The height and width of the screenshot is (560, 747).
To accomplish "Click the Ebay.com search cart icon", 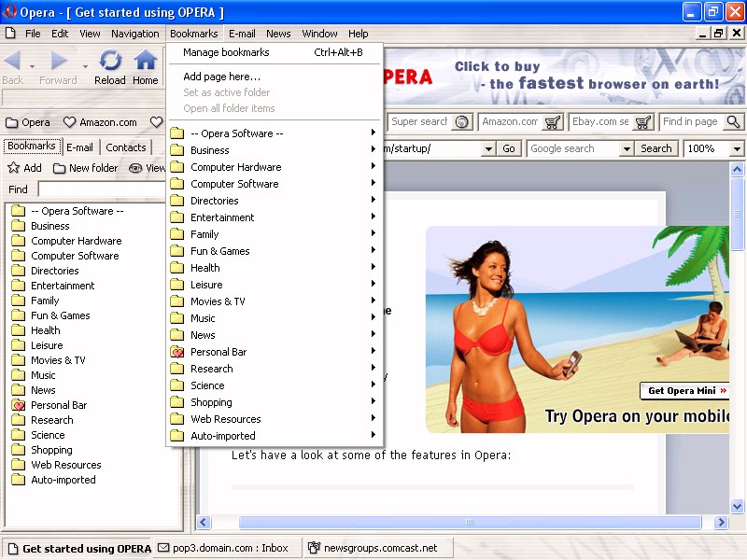I will [643, 122].
